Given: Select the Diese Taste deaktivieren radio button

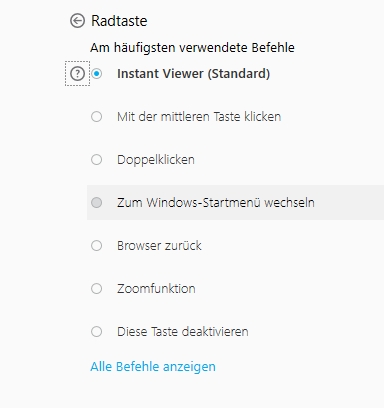Looking at the screenshot, I should tap(97, 332).
